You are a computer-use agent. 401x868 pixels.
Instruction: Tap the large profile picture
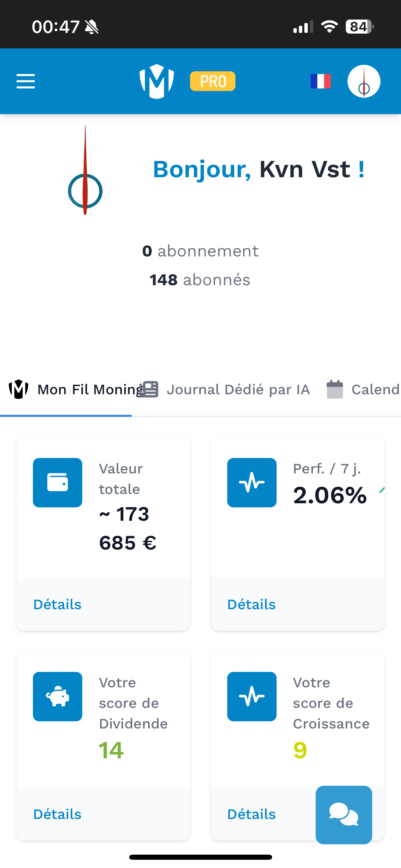pyautogui.click(x=85, y=170)
